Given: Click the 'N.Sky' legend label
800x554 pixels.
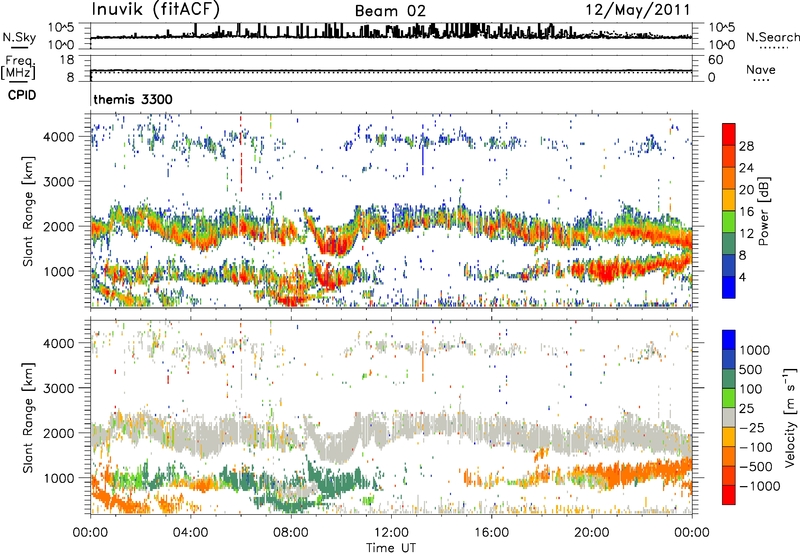Looking at the screenshot, I should click(19, 38).
